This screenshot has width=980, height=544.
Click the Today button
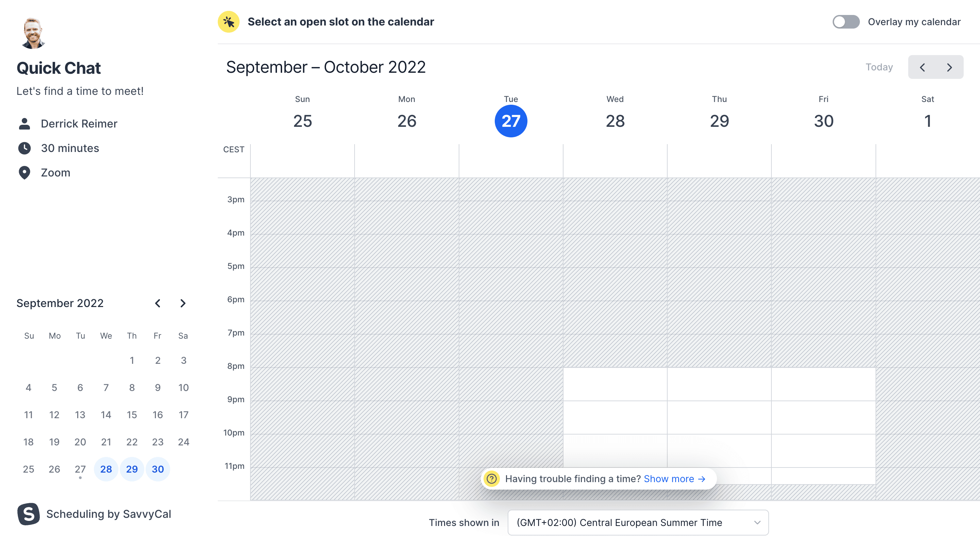[879, 67]
